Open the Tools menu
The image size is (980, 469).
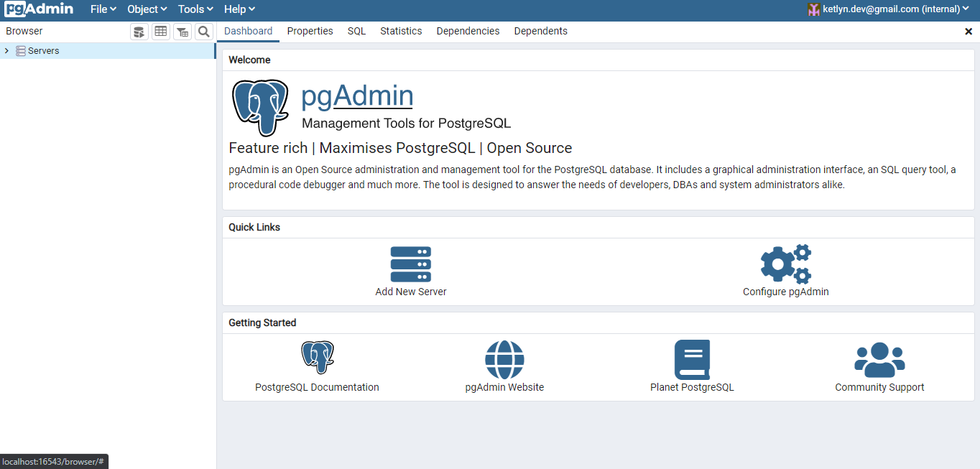195,9
